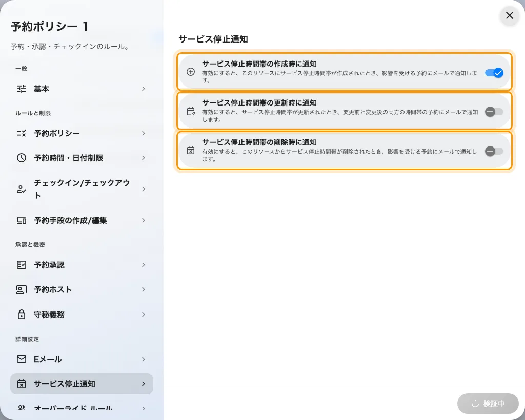Click the サービス停止時間帯の削除時に通知 title

click(x=259, y=142)
